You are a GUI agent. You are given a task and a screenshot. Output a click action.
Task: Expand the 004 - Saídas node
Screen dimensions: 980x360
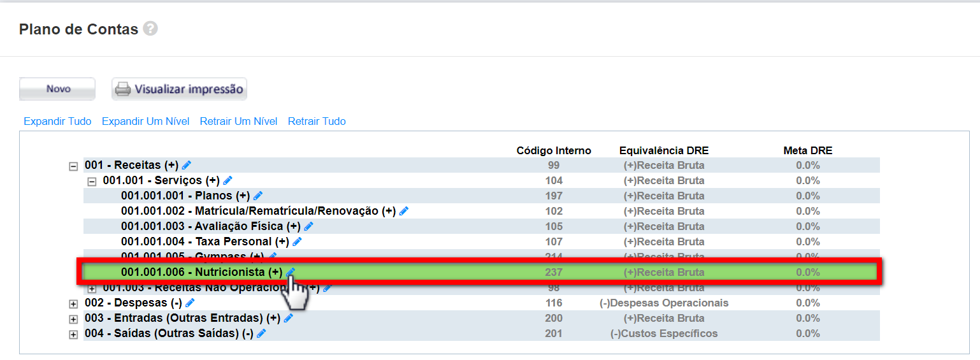(x=73, y=335)
